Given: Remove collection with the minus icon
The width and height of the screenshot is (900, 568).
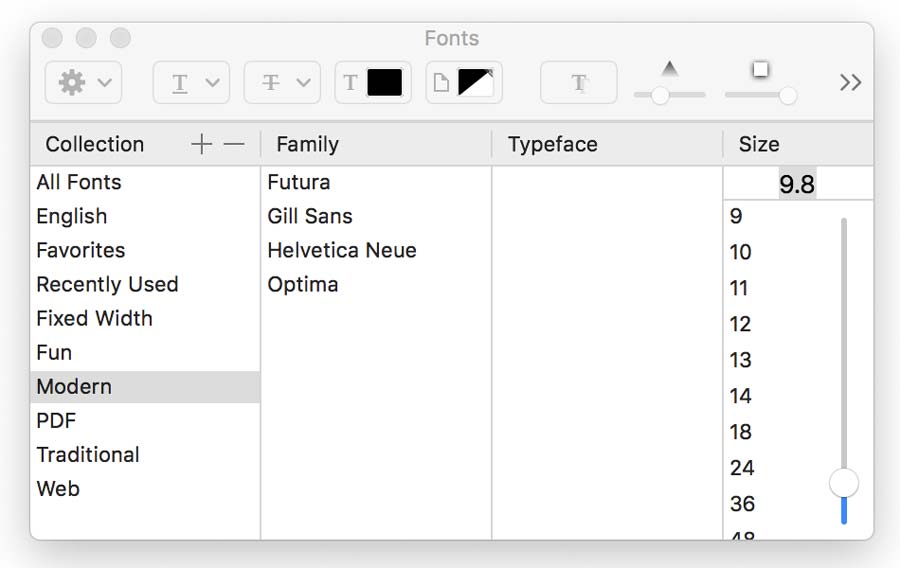Looking at the screenshot, I should (234, 144).
